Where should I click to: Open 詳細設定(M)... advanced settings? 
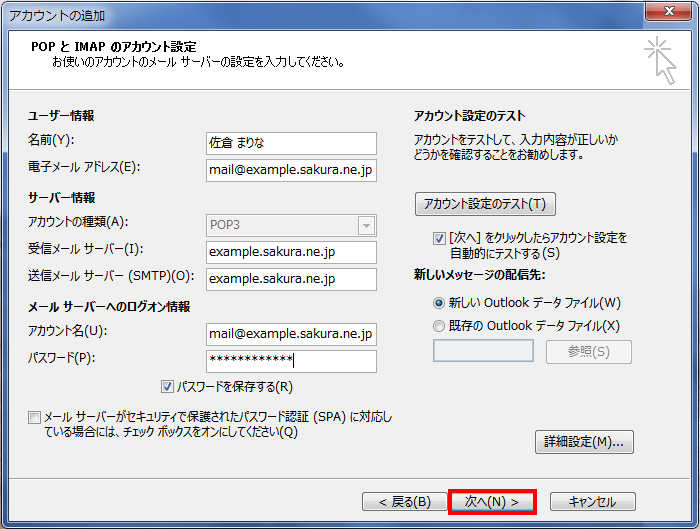tap(584, 441)
